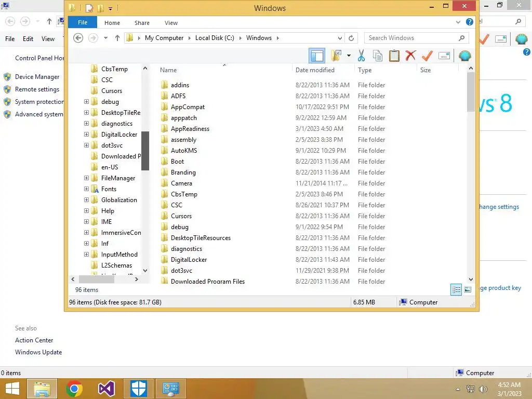Open Action Center link

point(34,340)
